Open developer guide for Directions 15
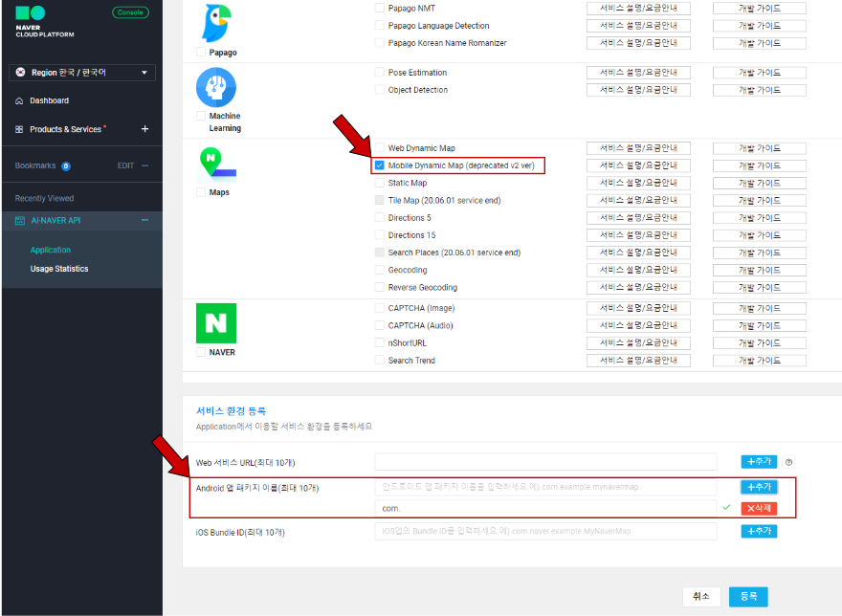The image size is (842, 616). coord(760,235)
